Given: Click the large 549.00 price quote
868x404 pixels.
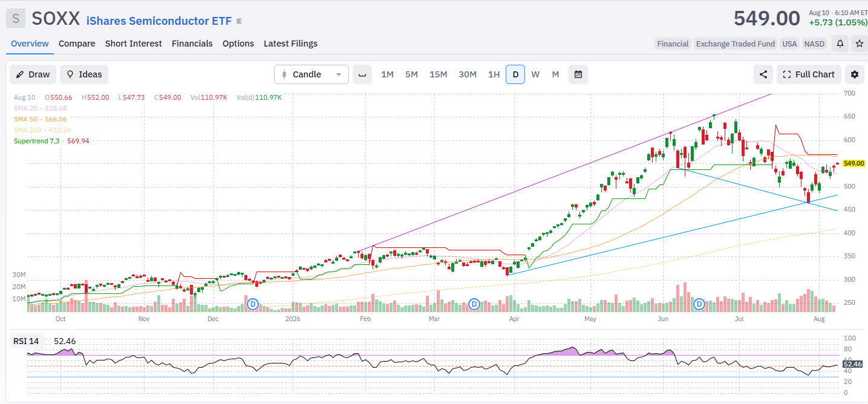Looking at the screenshot, I should pos(767,18).
